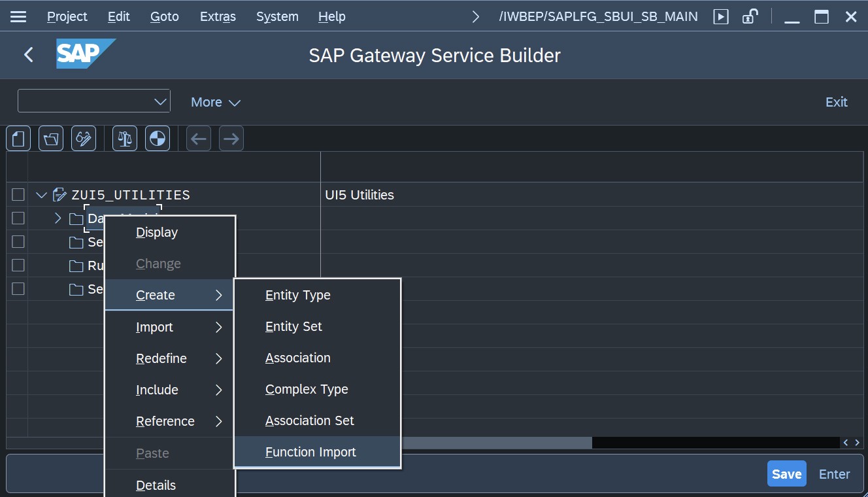Tick the checkbox on the last tree row
This screenshot has width=868, height=497.
tap(18, 288)
